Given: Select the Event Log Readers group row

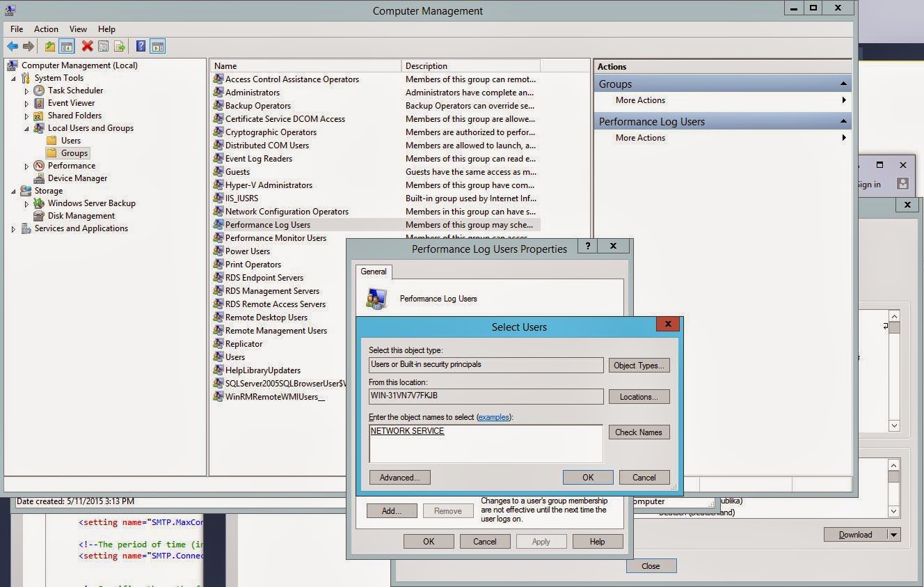Looking at the screenshot, I should pos(376,159).
